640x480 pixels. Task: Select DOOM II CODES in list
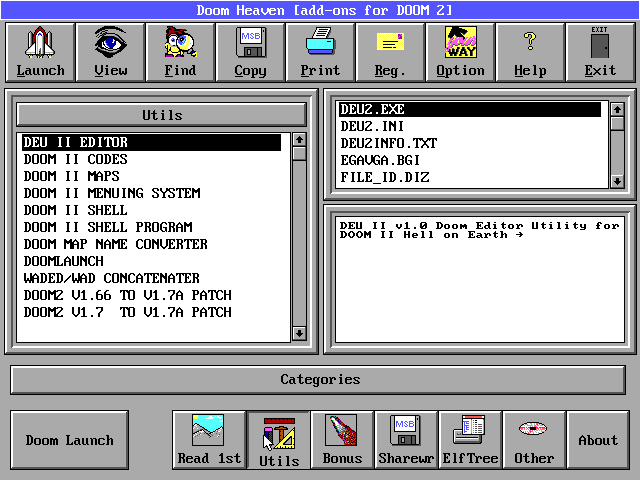pos(76,160)
